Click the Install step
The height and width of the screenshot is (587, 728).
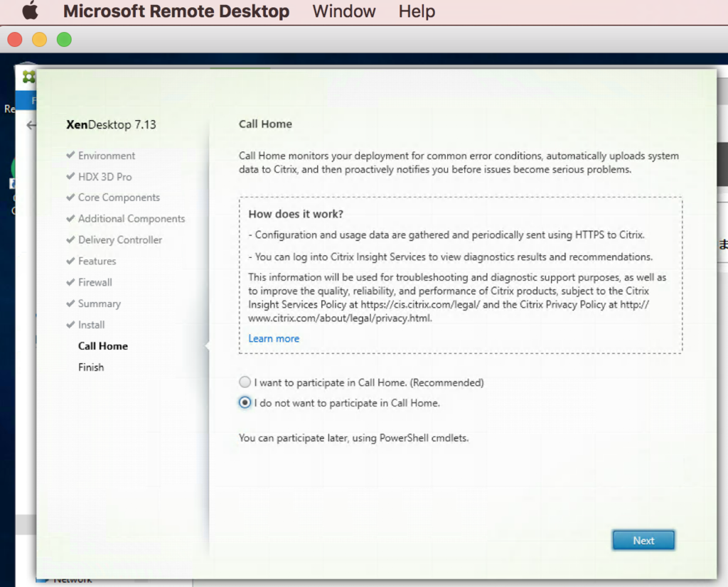(x=91, y=325)
